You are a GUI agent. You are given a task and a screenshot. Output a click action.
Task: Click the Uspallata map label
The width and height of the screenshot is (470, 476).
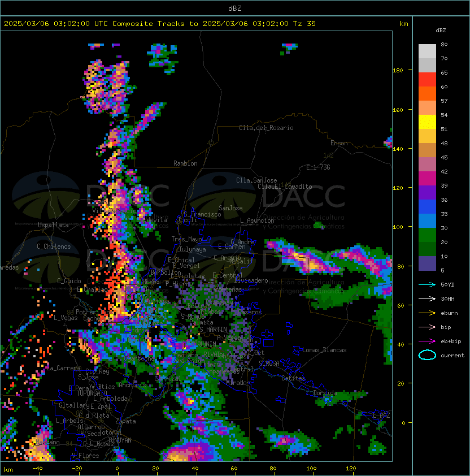[x=53, y=225]
